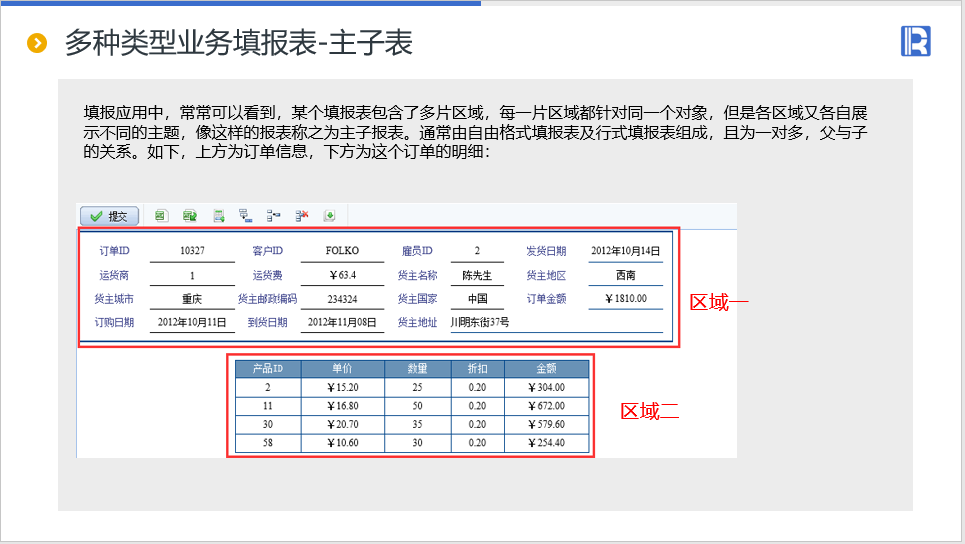The image size is (965, 544).
Task: Click the green Excel sheet toolbar icon
Action: pos(161,215)
